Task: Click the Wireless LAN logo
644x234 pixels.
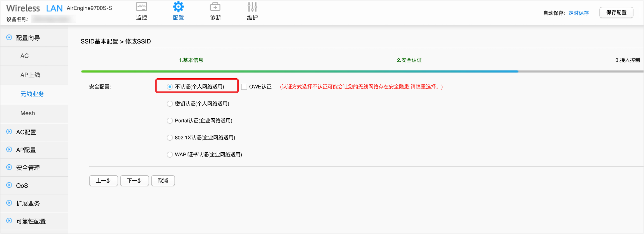Action: (x=34, y=8)
